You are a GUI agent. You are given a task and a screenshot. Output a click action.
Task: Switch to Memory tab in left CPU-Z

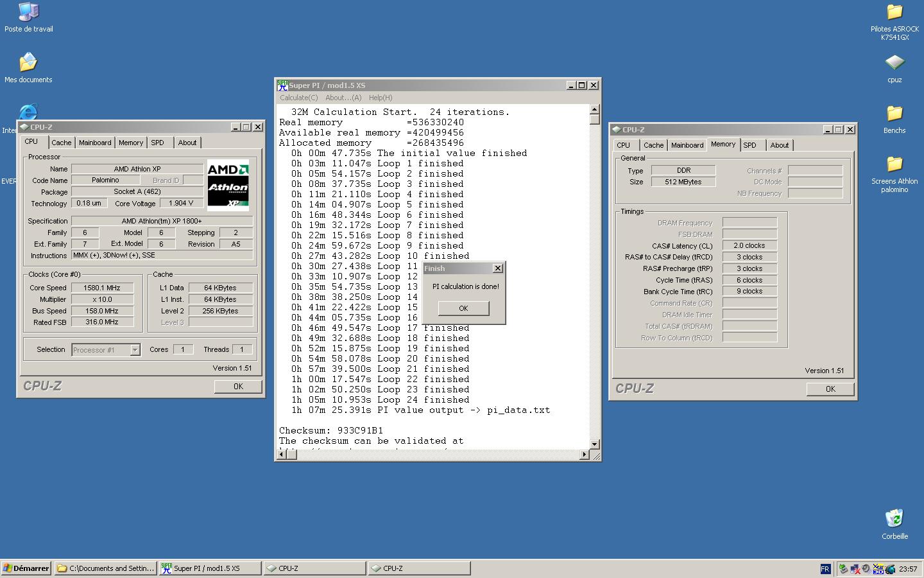[x=130, y=143]
